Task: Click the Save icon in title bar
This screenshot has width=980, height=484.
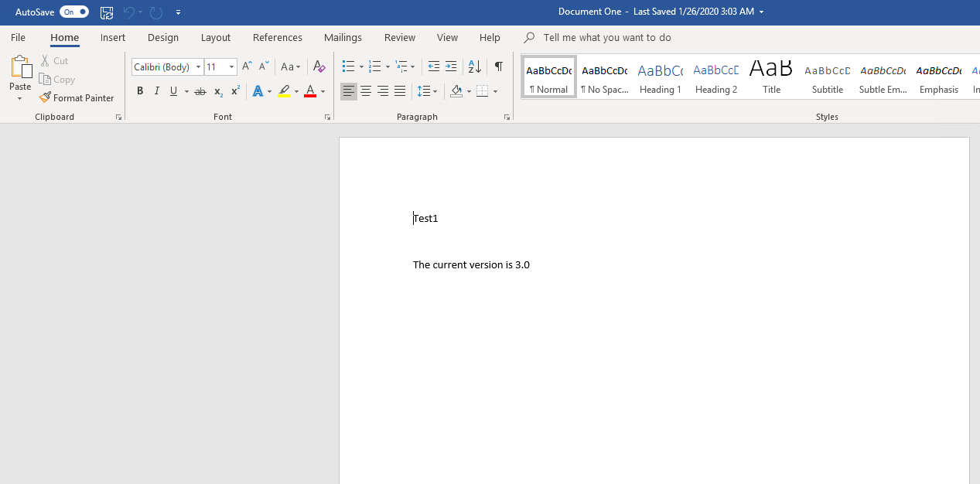Action: tap(107, 12)
